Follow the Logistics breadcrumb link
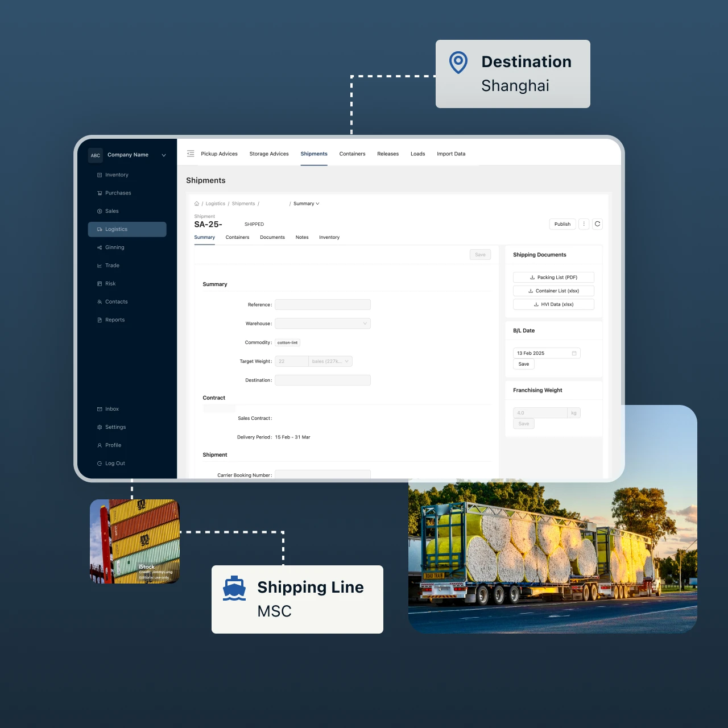This screenshot has width=728, height=728. coord(216,204)
